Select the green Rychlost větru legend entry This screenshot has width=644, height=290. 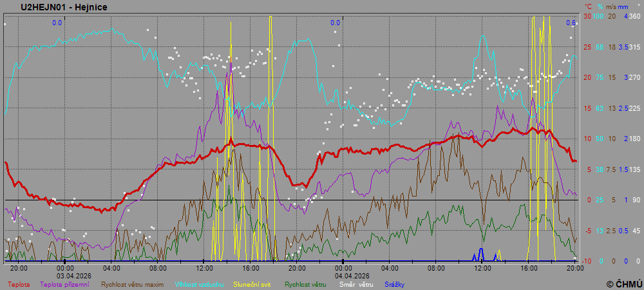tap(305, 284)
